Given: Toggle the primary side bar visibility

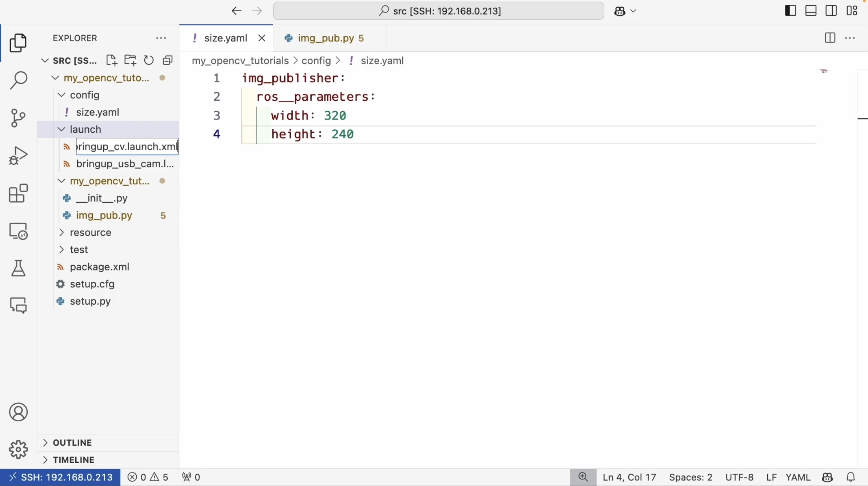Looking at the screenshot, I should (790, 11).
